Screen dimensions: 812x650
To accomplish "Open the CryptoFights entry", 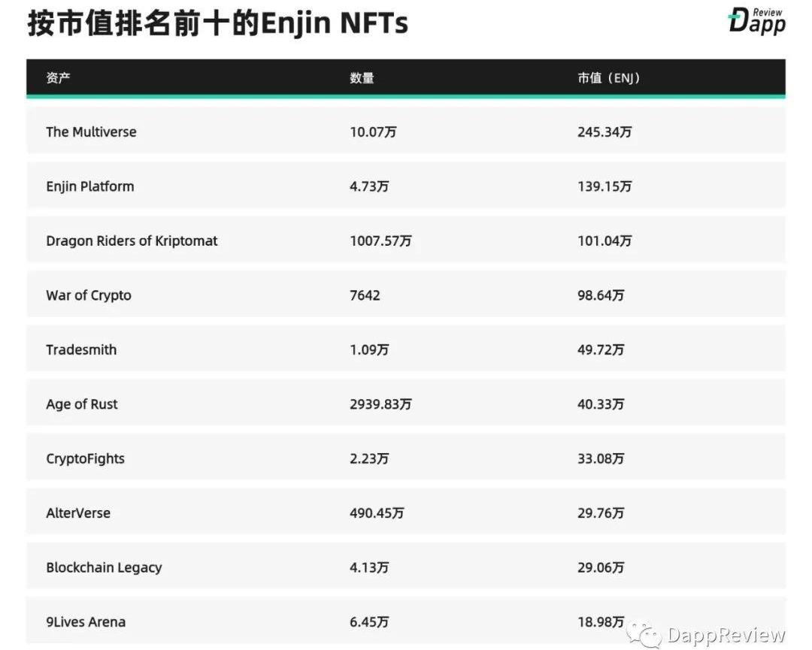I will [x=85, y=458].
